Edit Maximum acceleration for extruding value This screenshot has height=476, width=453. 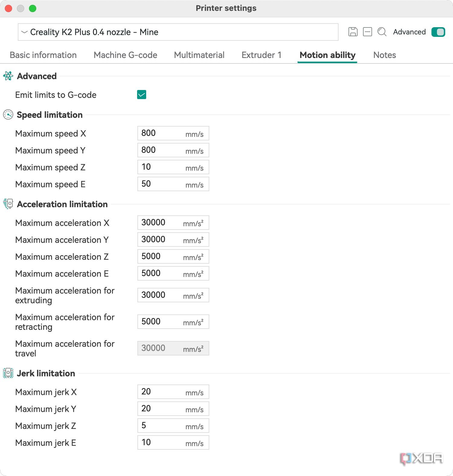pyautogui.click(x=173, y=295)
